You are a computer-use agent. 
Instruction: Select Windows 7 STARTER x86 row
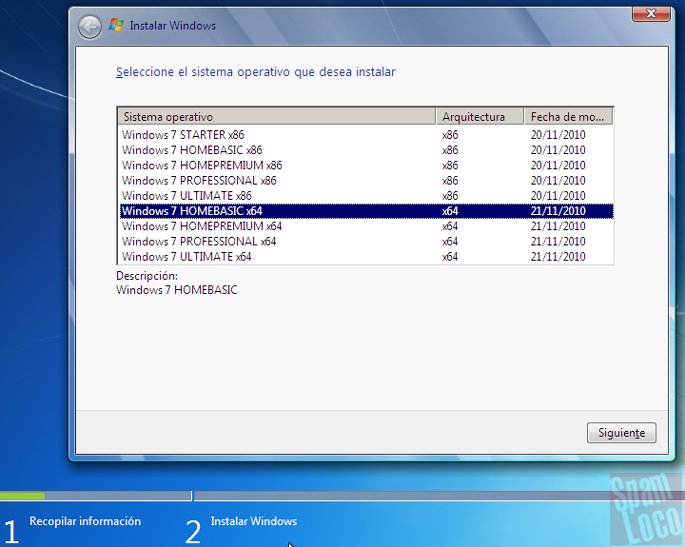pyautogui.click(x=366, y=135)
